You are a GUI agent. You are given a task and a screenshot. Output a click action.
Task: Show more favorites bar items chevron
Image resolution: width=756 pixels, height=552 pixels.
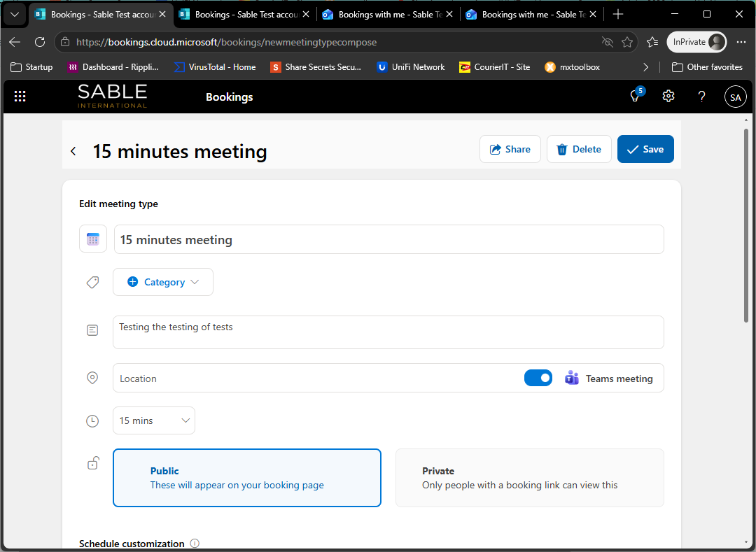pos(645,67)
